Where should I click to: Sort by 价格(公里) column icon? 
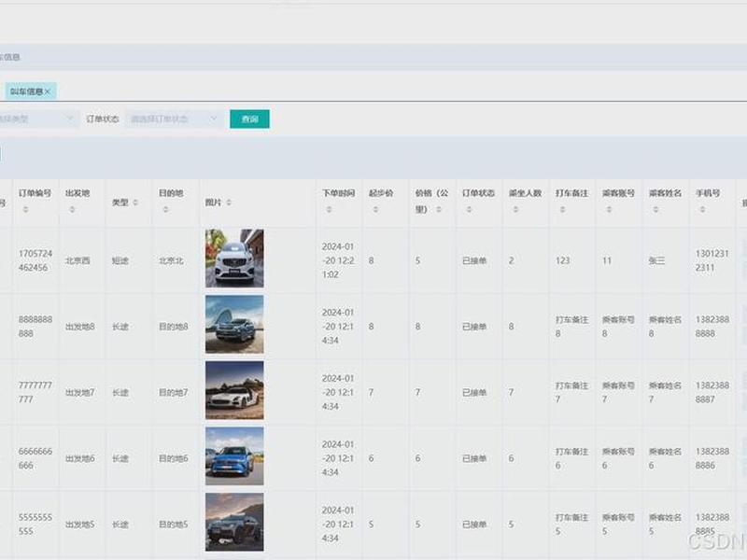439,209
